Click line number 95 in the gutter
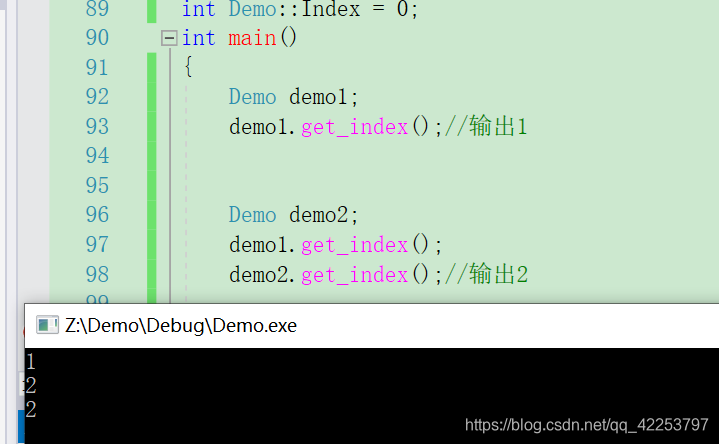 coord(97,185)
